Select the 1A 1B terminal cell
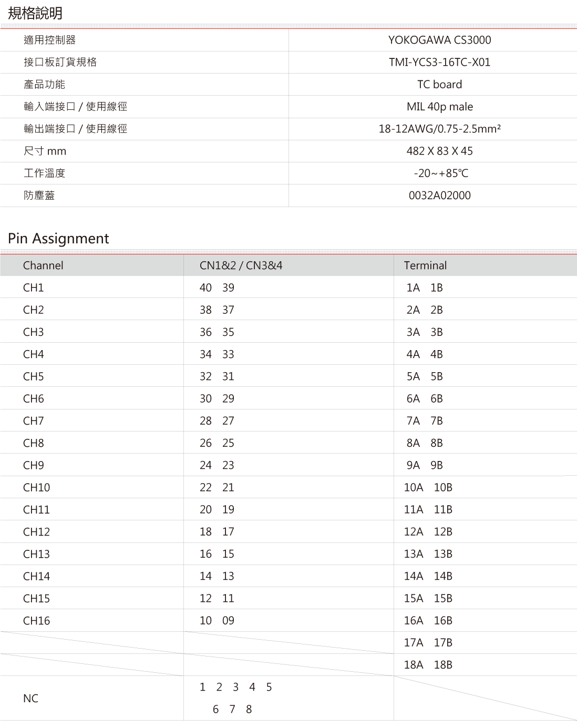This screenshot has width=577, height=728. tap(425, 288)
